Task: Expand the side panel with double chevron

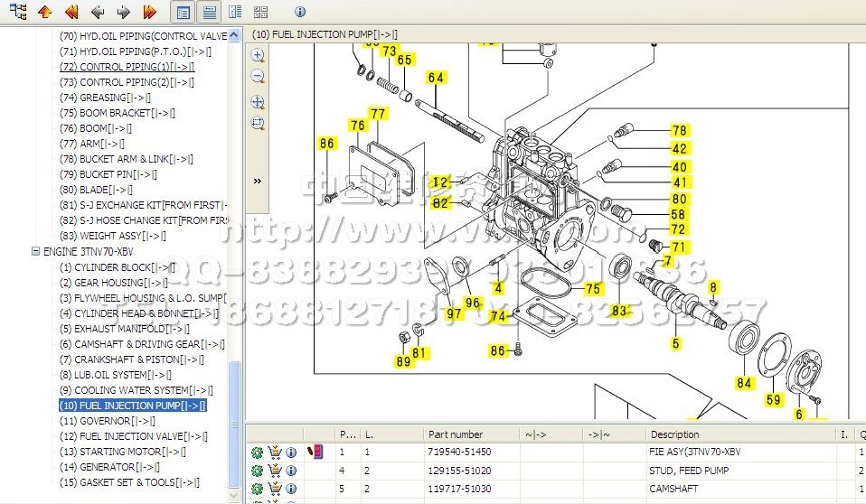Action: pyautogui.click(x=258, y=181)
